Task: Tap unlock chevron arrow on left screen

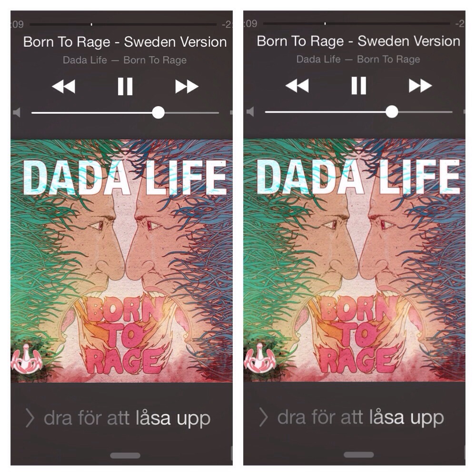Action: tap(30, 418)
